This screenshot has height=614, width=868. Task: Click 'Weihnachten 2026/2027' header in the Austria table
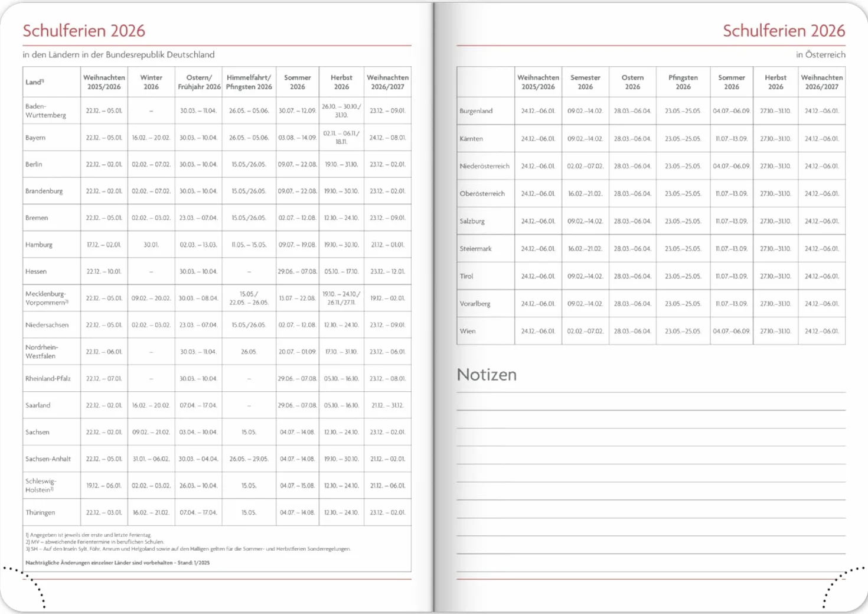click(x=822, y=82)
